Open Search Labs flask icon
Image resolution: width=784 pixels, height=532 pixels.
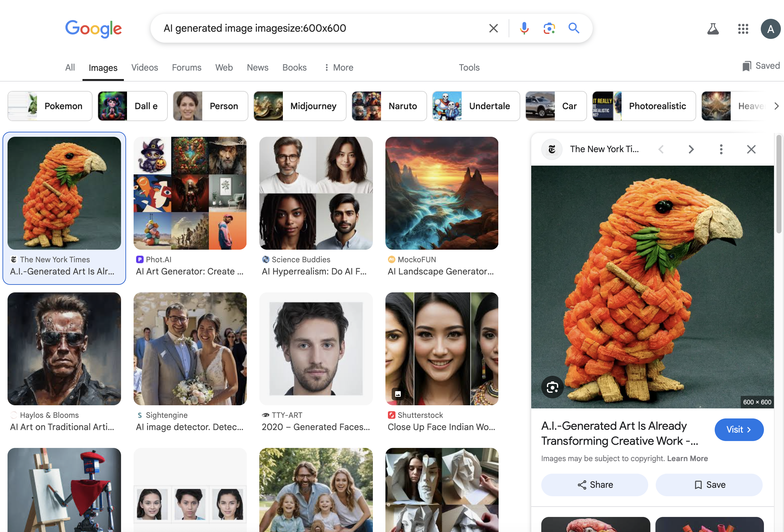pos(713,29)
